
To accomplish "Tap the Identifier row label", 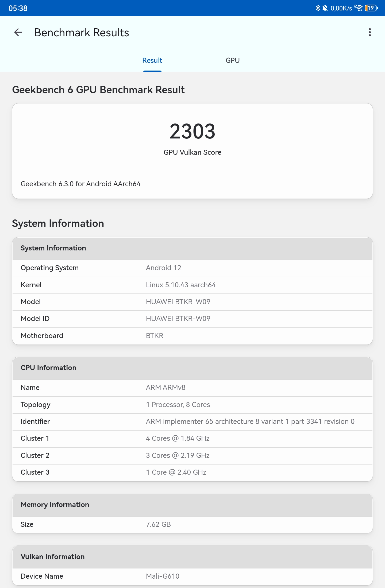I will pyautogui.click(x=35, y=421).
